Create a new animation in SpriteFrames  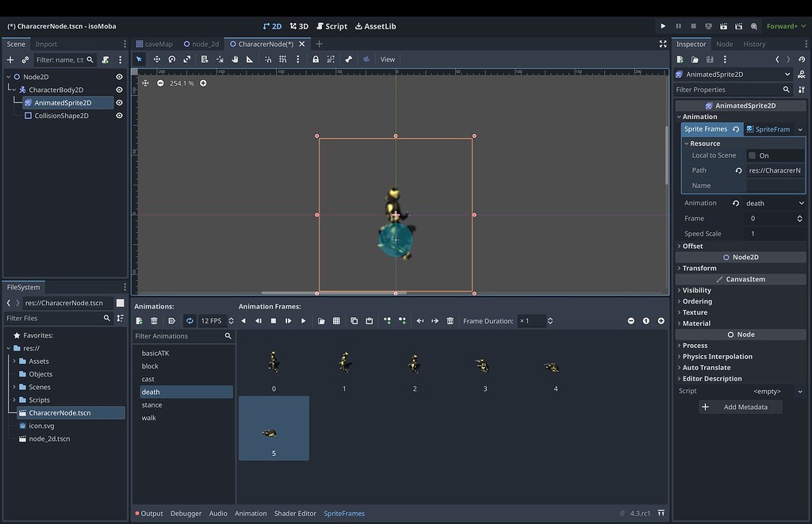139,320
